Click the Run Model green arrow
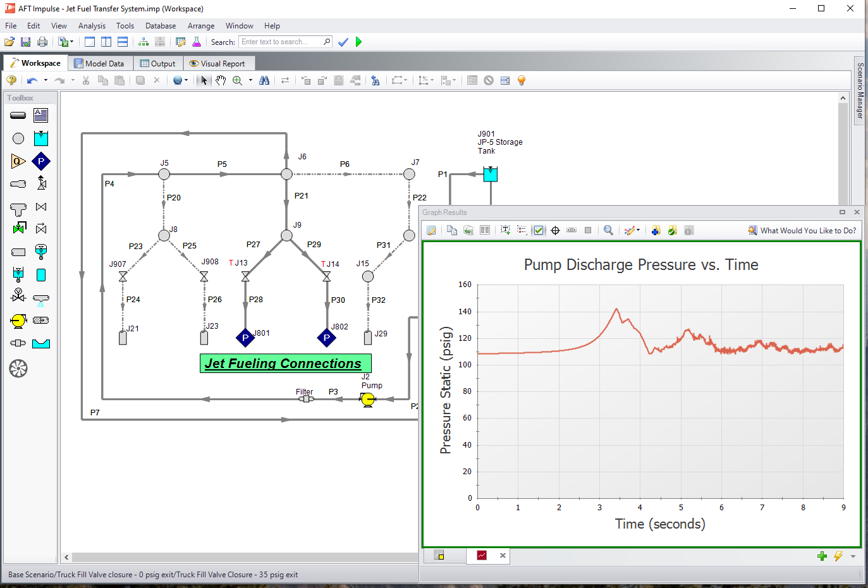 click(358, 42)
